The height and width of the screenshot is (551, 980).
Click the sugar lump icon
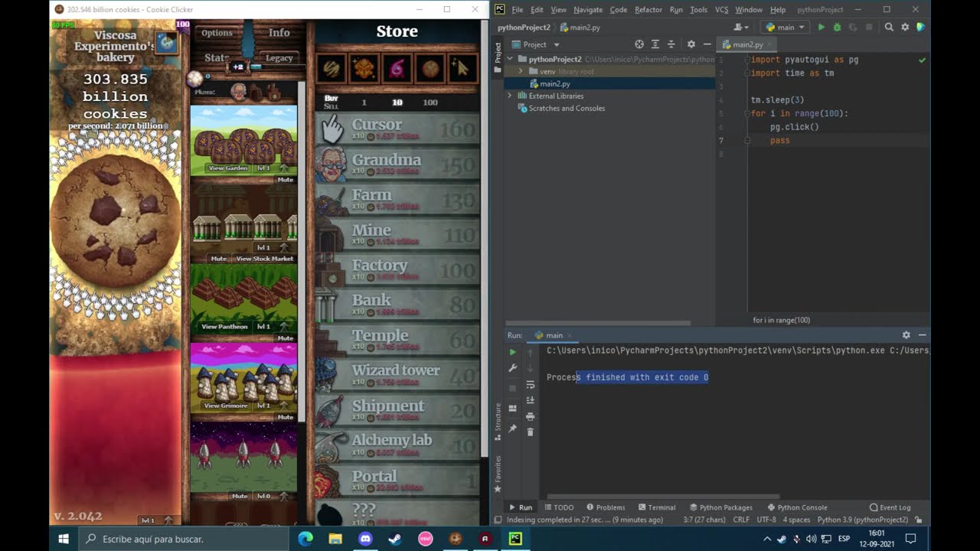(x=195, y=78)
